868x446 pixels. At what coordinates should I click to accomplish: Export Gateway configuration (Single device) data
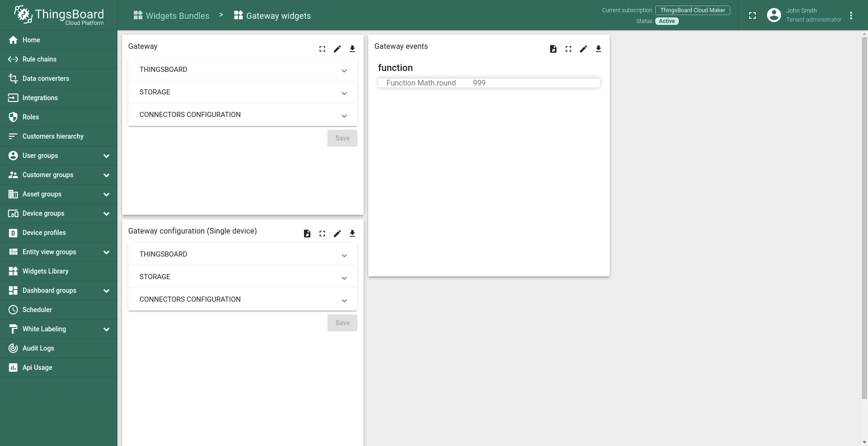click(307, 234)
